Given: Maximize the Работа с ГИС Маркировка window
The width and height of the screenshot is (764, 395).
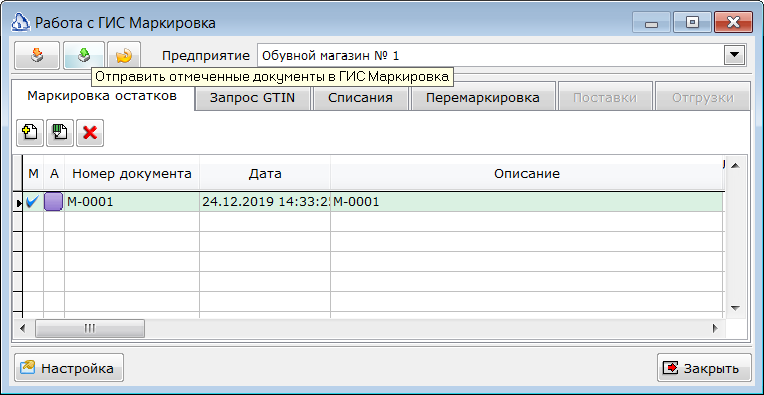Looking at the screenshot, I should coord(692,23).
